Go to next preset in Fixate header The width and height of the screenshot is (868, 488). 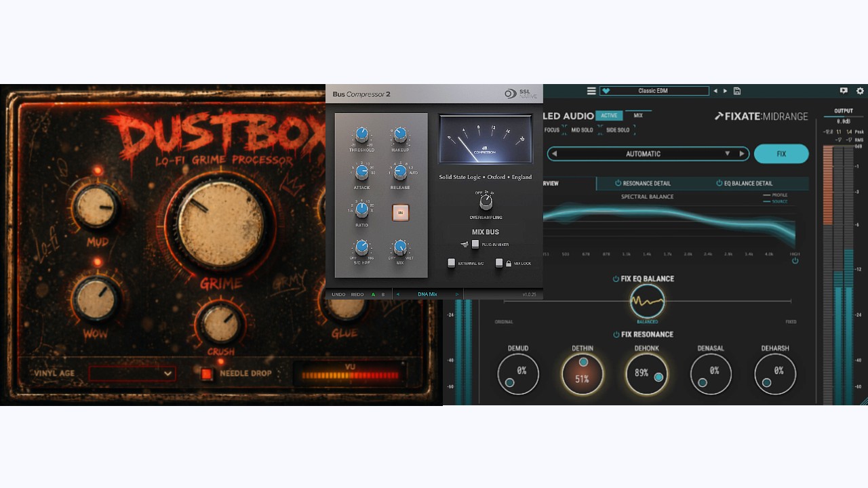[x=725, y=91]
